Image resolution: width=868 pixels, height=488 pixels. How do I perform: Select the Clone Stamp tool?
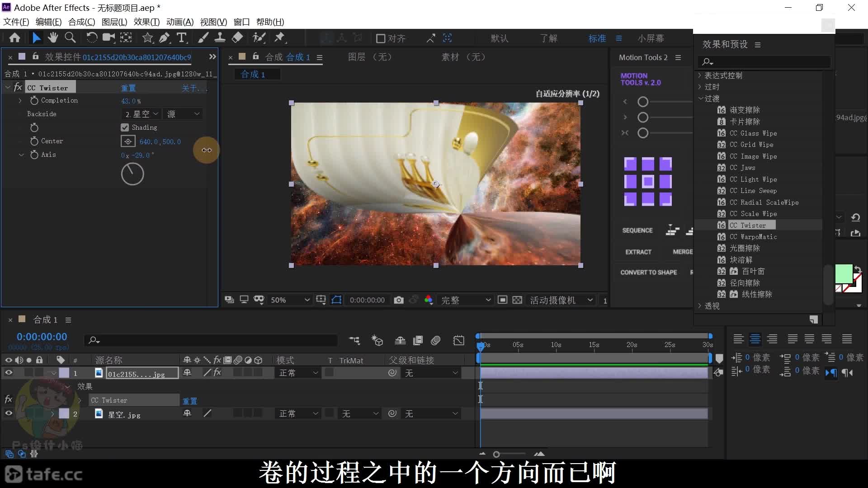point(220,38)
